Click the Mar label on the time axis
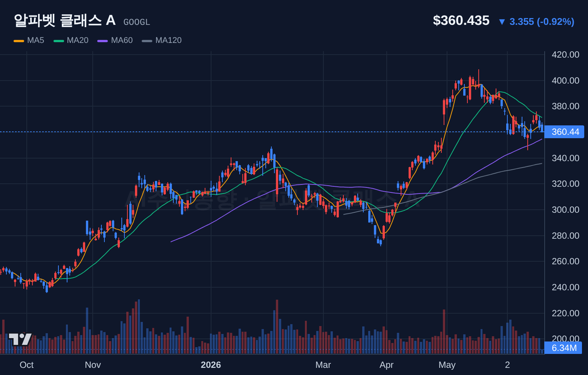 [x=323, y=365]
